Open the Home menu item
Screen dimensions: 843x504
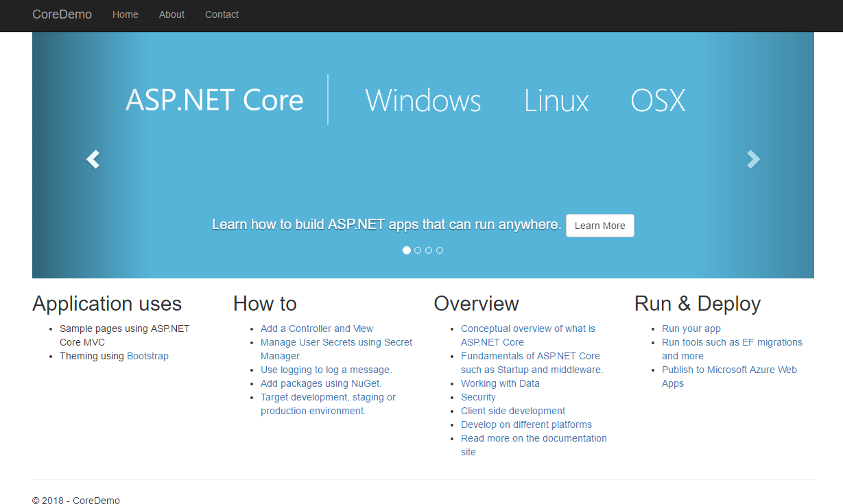(x=125, y=14)
